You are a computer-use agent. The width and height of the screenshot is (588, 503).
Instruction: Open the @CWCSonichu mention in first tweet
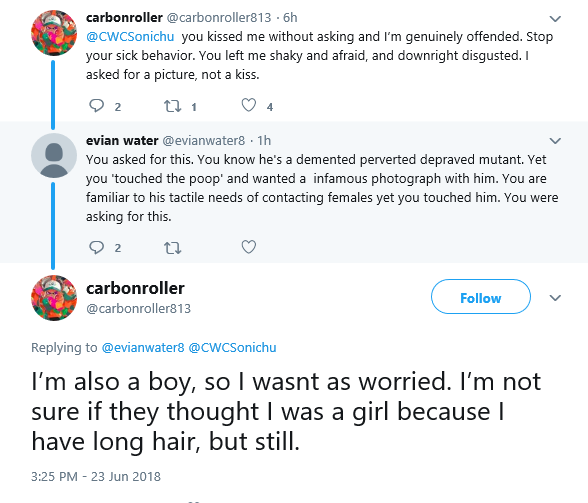(130, 37)
